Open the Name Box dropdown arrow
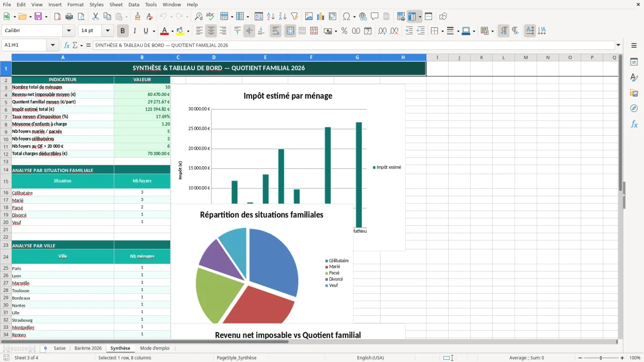Image resolution: width=644 pixels, height=362 pixels. pos(53,45)
